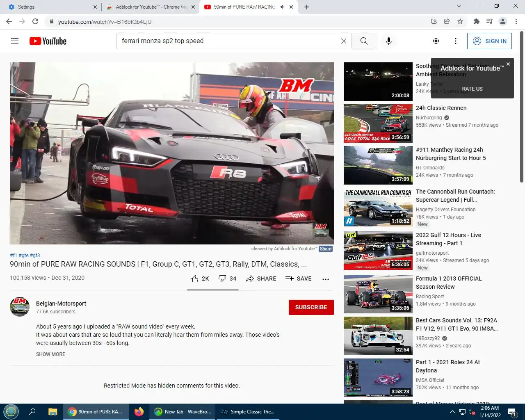Open Windows Start button
525x420 pixels.
tap(11, 411)
